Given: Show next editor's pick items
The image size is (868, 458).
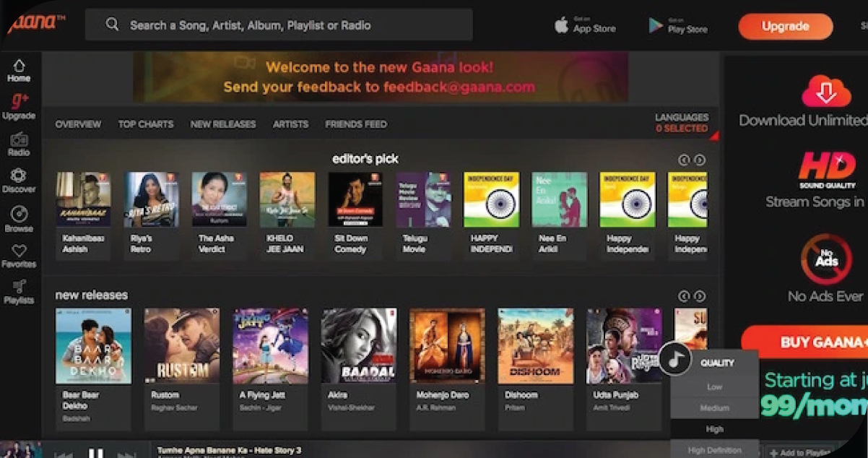Looking at the screenshot, I should pyautogui.click(x=700, y=160).
